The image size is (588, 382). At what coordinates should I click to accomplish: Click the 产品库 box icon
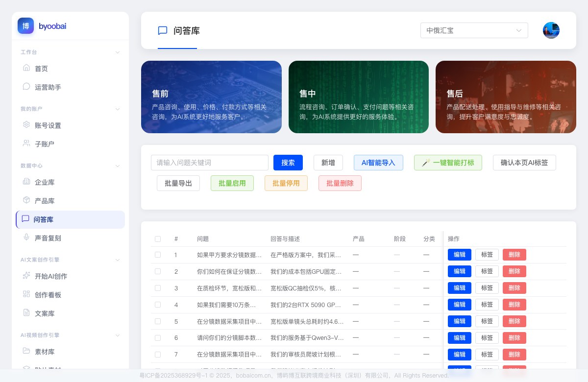pos(26,200)
